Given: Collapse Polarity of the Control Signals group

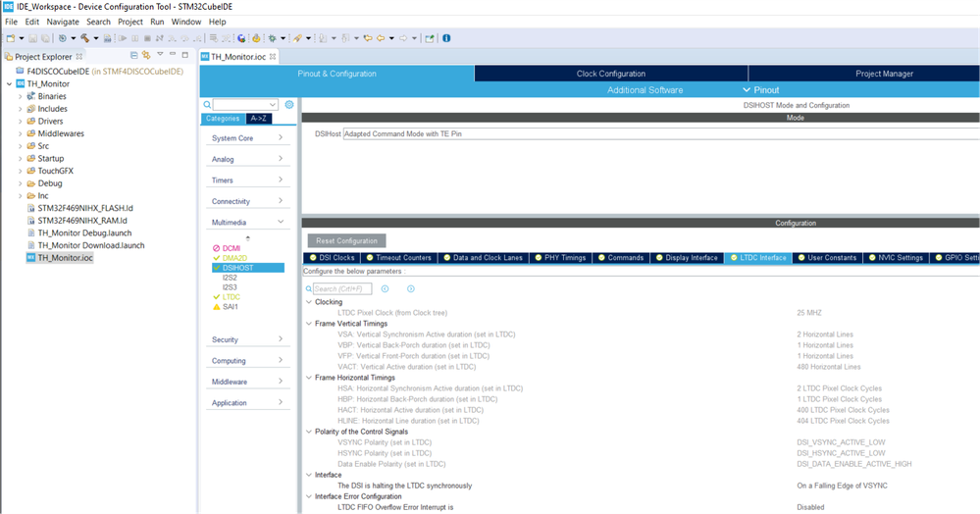Looking at the screenshot, I should coord(309,432).
